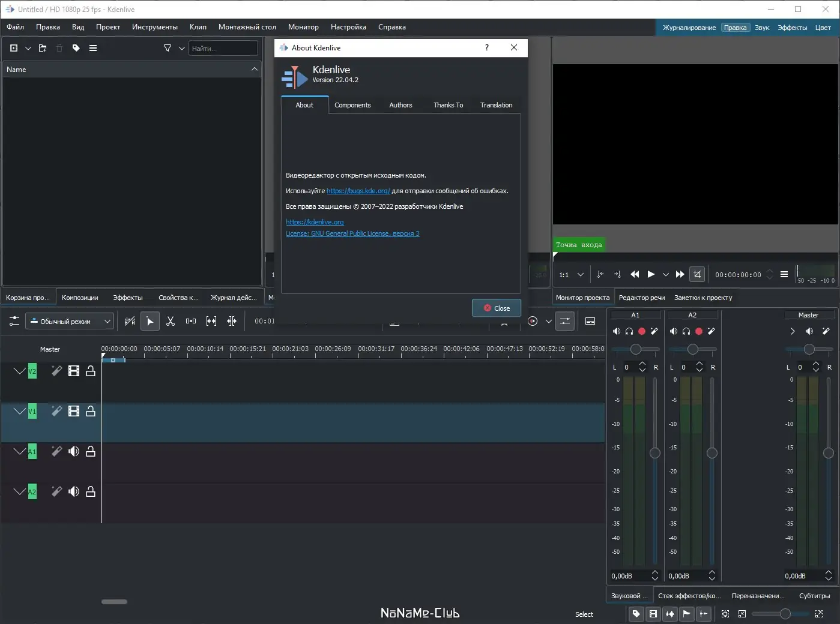Switch to the Authors tab in About dialog
The image size is (840, 624).
click(400, 105)
